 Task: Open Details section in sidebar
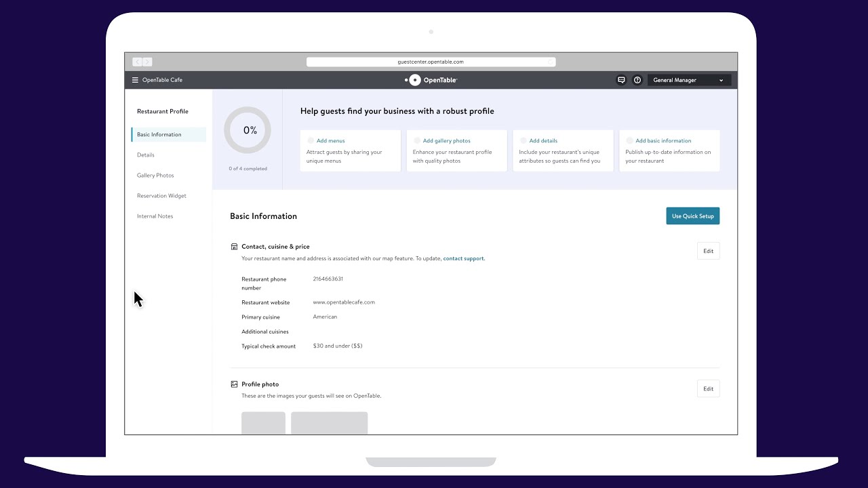(x=146, y=155)
